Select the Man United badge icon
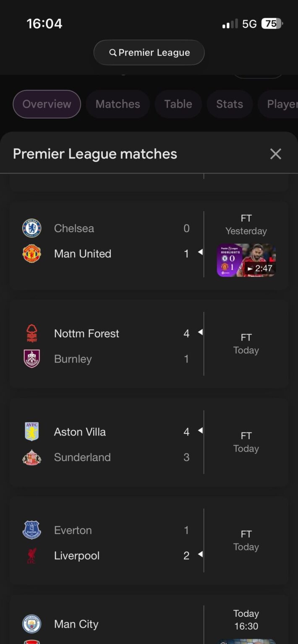The image size is (298, 644). pos(31,253)
